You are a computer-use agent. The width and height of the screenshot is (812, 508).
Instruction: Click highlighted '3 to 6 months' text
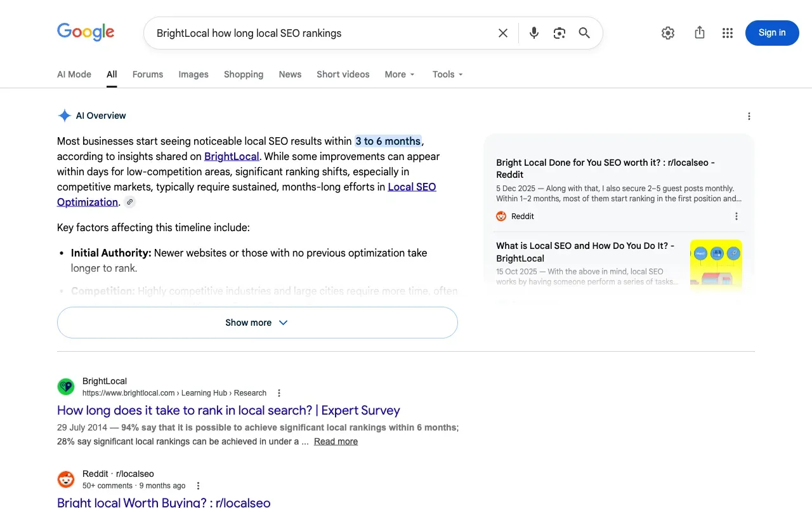(x=388, y=141)
